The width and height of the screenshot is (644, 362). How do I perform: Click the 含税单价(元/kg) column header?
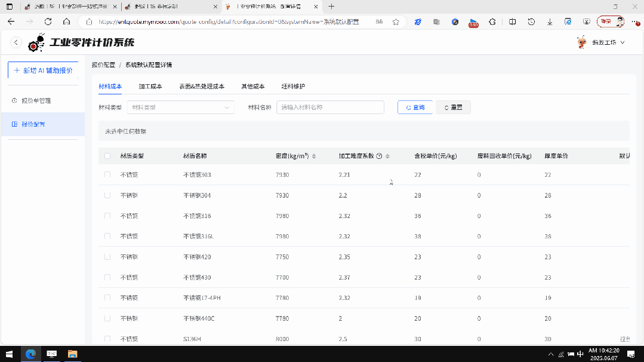pyautogui.click(x=435, y=156)
